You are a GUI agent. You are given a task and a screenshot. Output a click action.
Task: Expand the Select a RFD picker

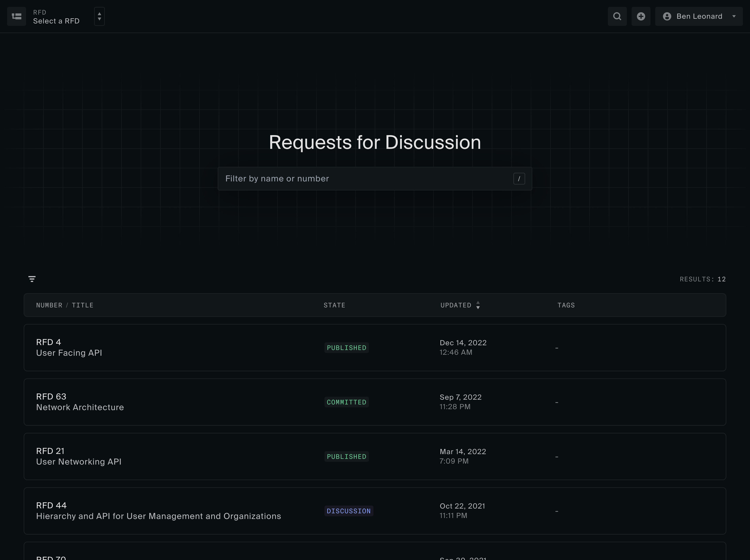click(x=56, y=21)
